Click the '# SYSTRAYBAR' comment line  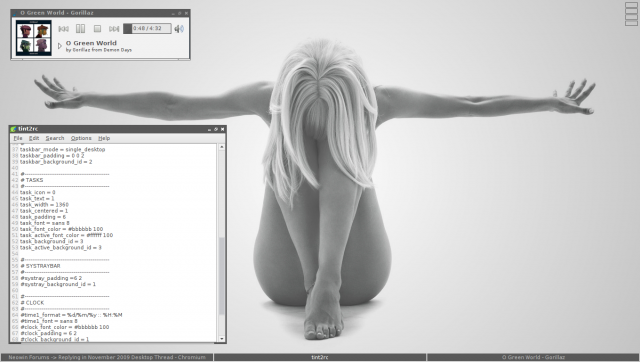(x=40, y=266)
